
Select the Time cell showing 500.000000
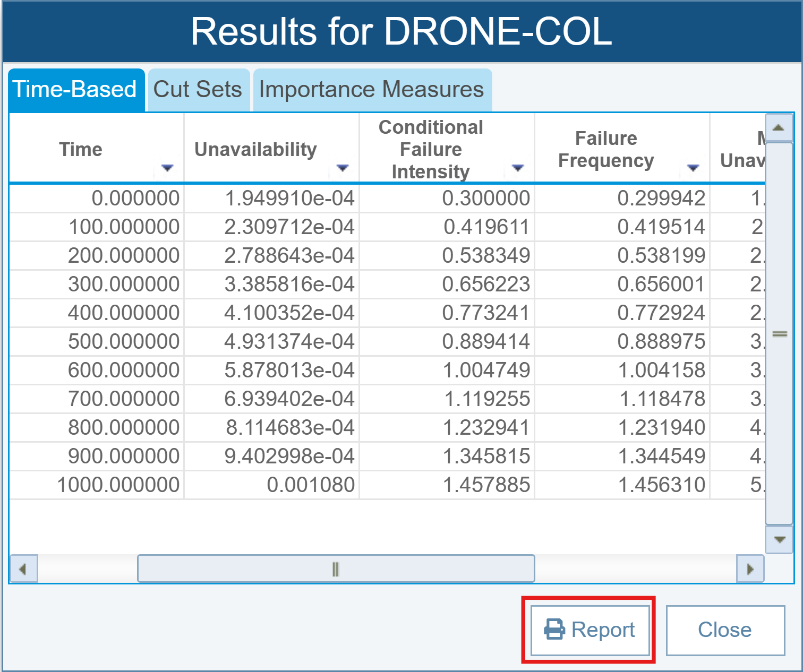(x=123, y=341)
